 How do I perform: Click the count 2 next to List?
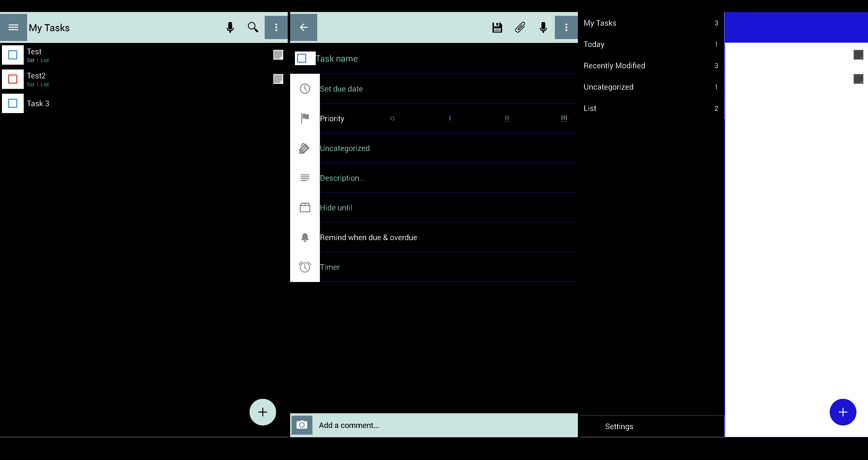tap(716, 109)
